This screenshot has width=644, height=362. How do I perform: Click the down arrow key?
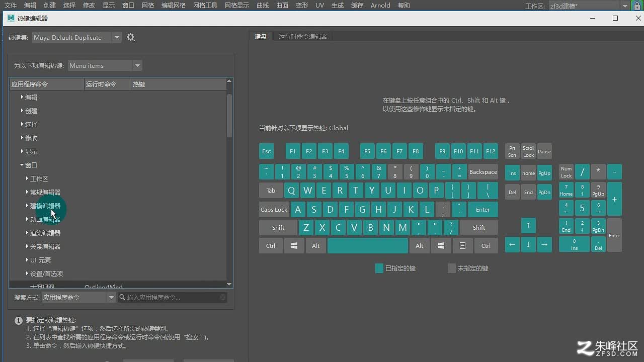528,245
